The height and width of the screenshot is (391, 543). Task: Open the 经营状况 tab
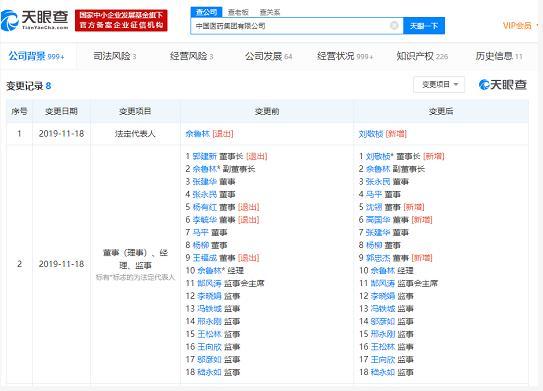pos(345,56)
